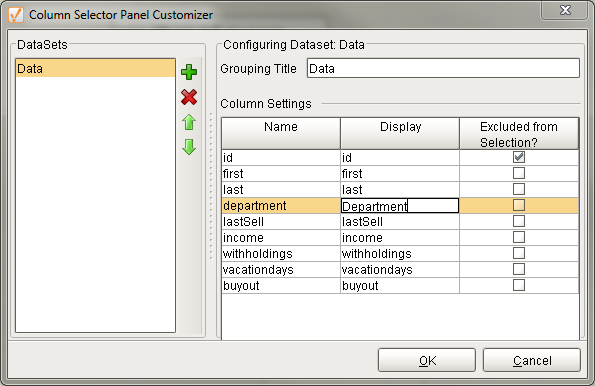The width and height of the screenshot is (595, 386).
Task: Click the Grouping Title input field
Action: point(443,68)
